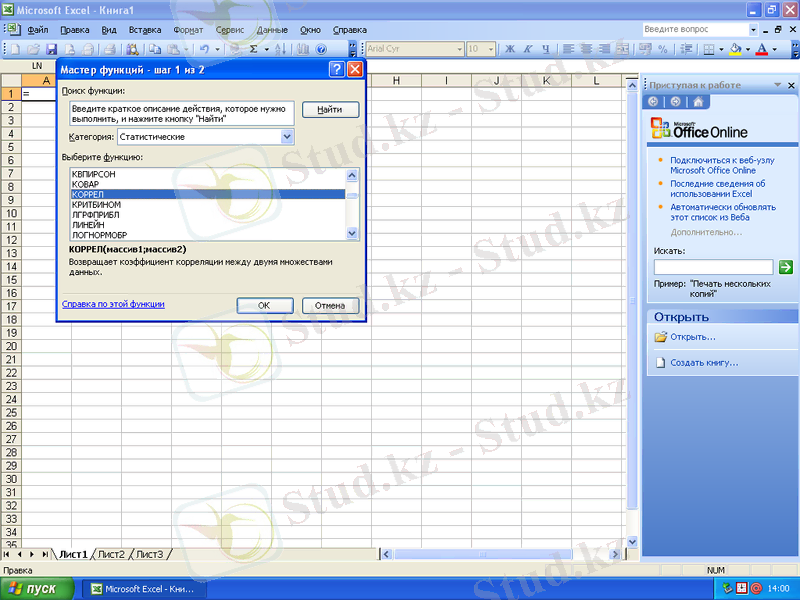This screenshot has height=600, width=800.
Task: Open the Вставка menu
Action: [x=145, y=30]
